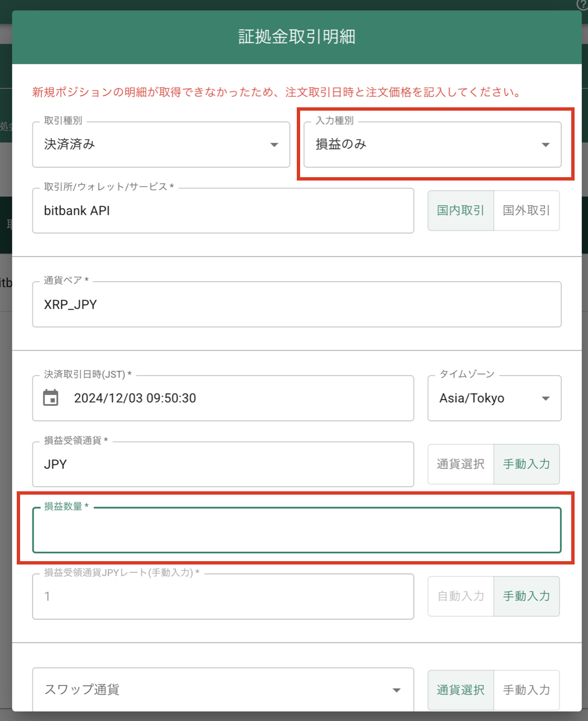Select the 国内取引 toggle button
The width and height of the screenshot is (588, 721).
461,211
